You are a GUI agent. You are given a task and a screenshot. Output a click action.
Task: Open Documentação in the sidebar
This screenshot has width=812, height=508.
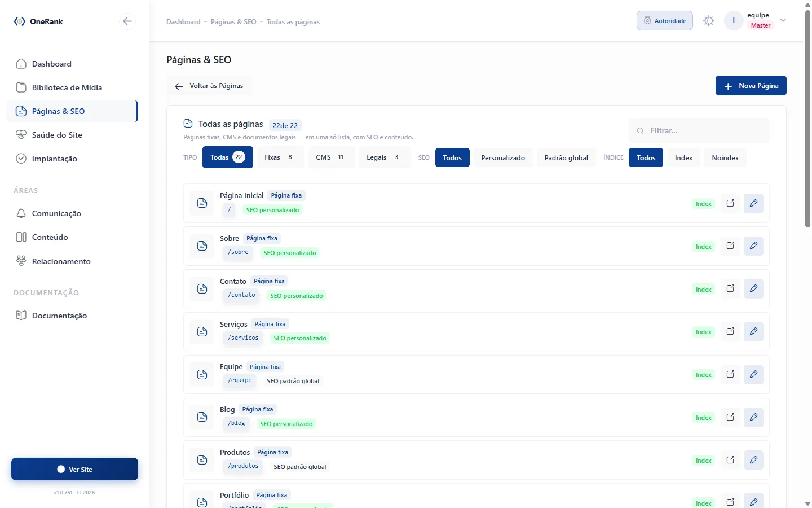coord(72,316)
